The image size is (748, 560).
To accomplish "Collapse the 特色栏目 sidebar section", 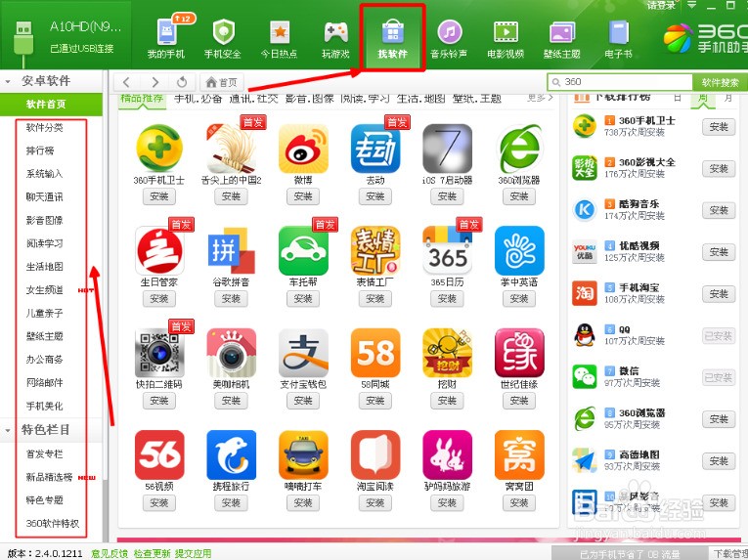I will (x=11, y=430).
